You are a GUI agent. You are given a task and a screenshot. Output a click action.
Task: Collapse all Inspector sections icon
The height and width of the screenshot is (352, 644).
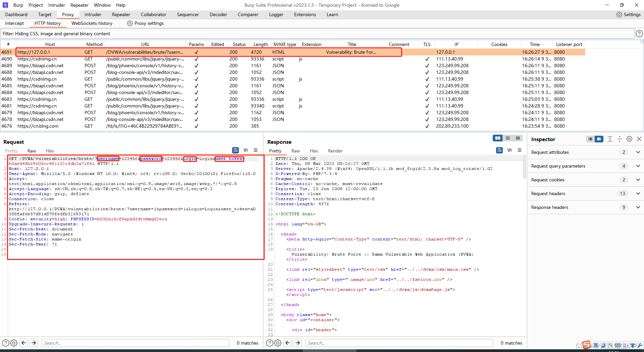point(620,139)
